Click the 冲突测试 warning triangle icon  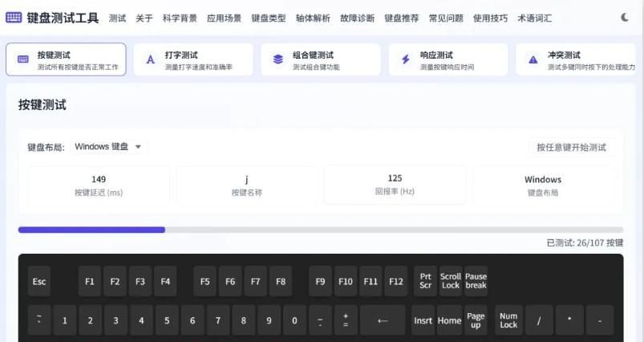pos(533,59)
